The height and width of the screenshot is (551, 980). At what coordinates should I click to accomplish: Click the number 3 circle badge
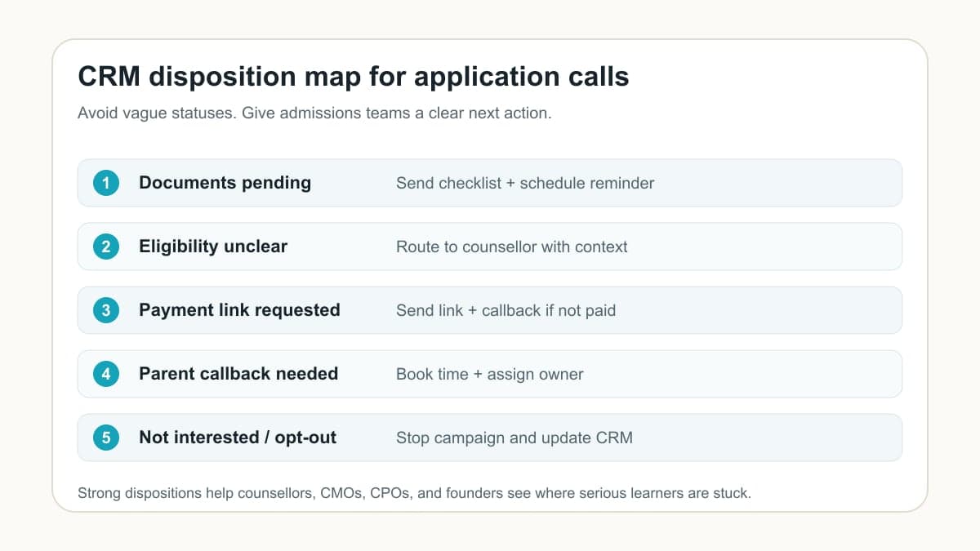coord(105,310)
